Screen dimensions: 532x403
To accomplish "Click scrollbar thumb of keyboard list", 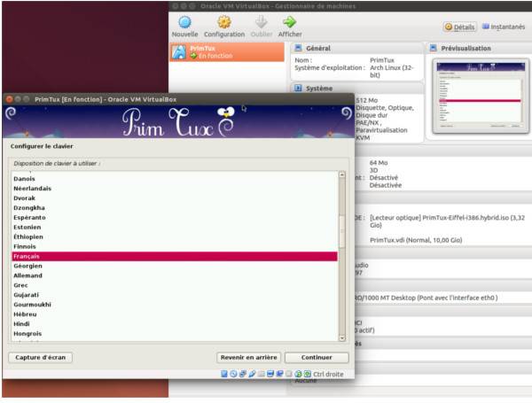I will pyautogui.click(x=342, y=231).
